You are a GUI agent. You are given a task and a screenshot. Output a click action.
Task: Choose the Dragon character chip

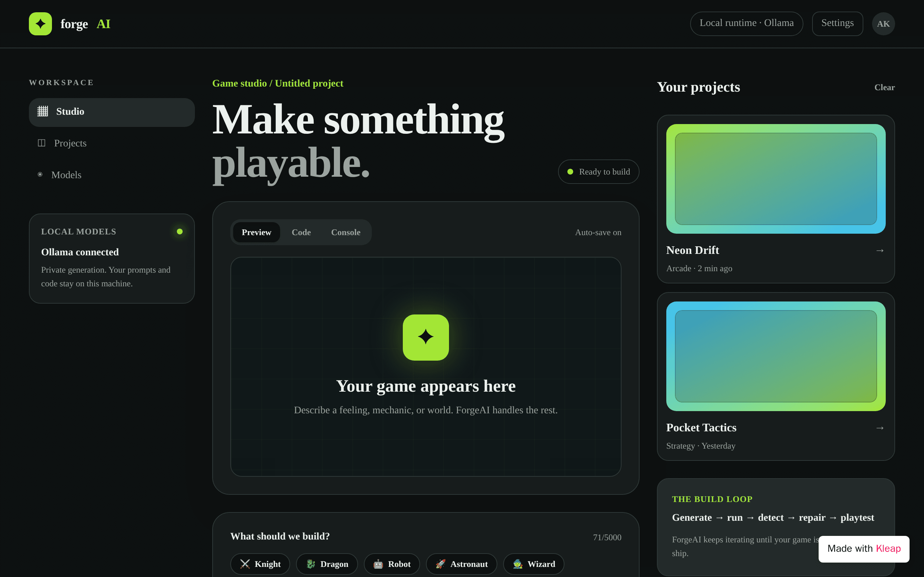(x=327, y=564)
